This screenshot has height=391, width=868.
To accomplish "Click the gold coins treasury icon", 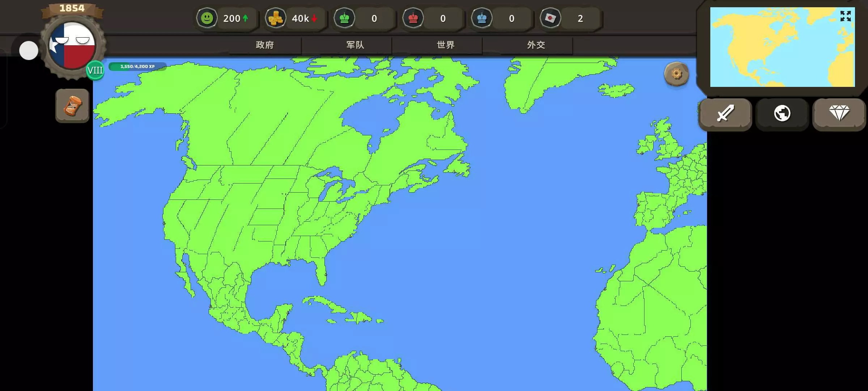I will pos(276,18).
